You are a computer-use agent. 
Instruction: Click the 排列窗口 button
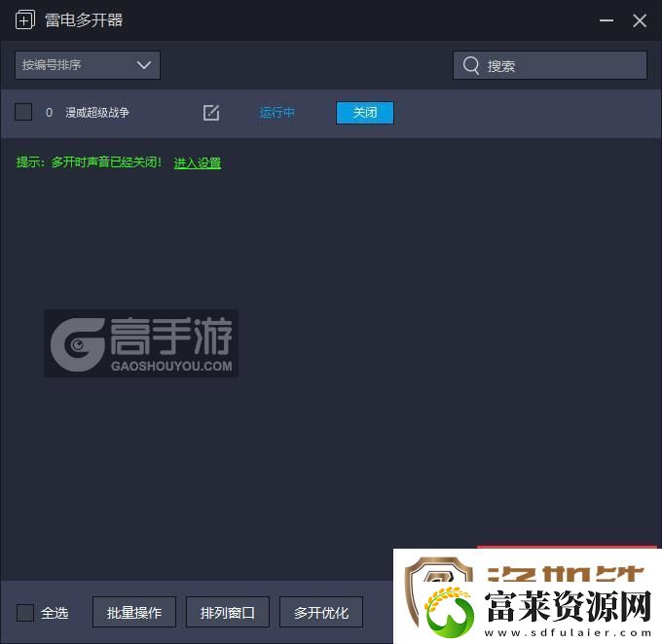click(228, 612)
